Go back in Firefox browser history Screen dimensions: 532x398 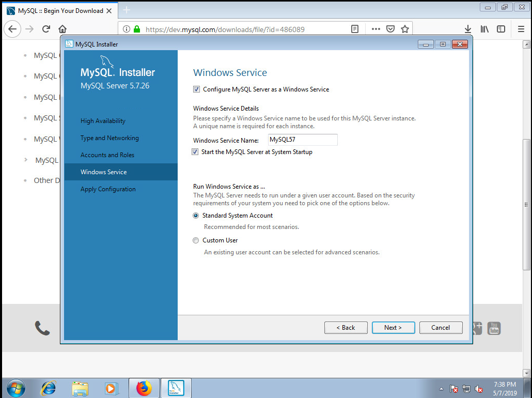[12, 29]
